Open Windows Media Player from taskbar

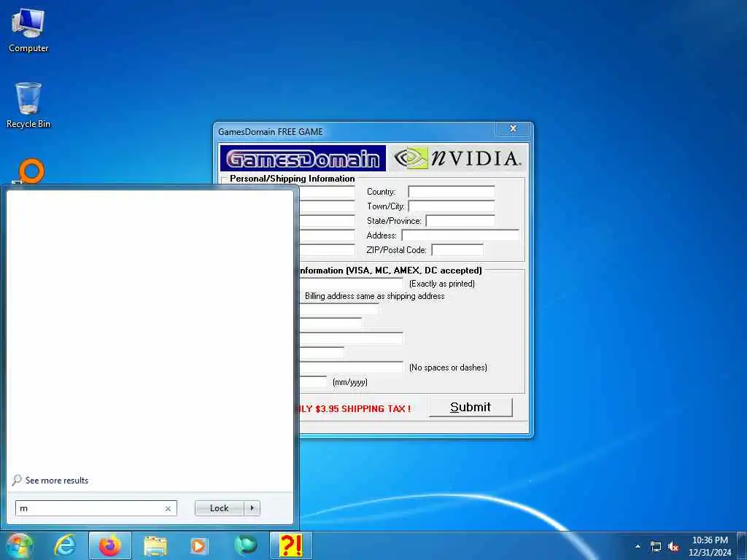[x=198, y=545]
